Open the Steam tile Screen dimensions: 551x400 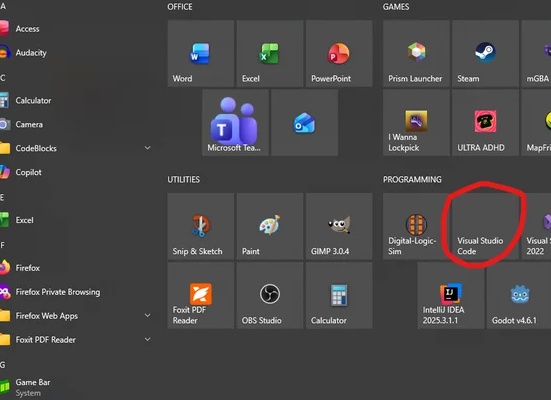point(485,53)
